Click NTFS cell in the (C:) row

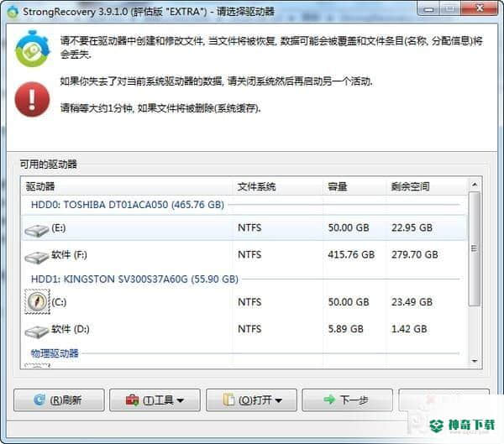(249, 302)
